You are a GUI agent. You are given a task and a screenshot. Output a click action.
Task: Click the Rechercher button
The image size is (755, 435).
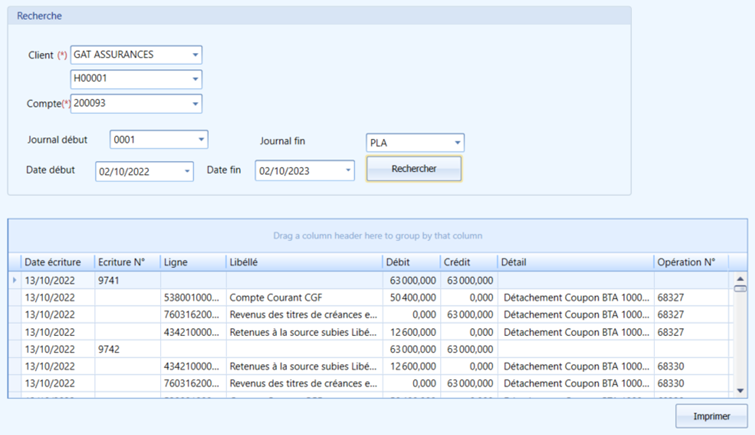pyautogui.click(x=414, y=169)
